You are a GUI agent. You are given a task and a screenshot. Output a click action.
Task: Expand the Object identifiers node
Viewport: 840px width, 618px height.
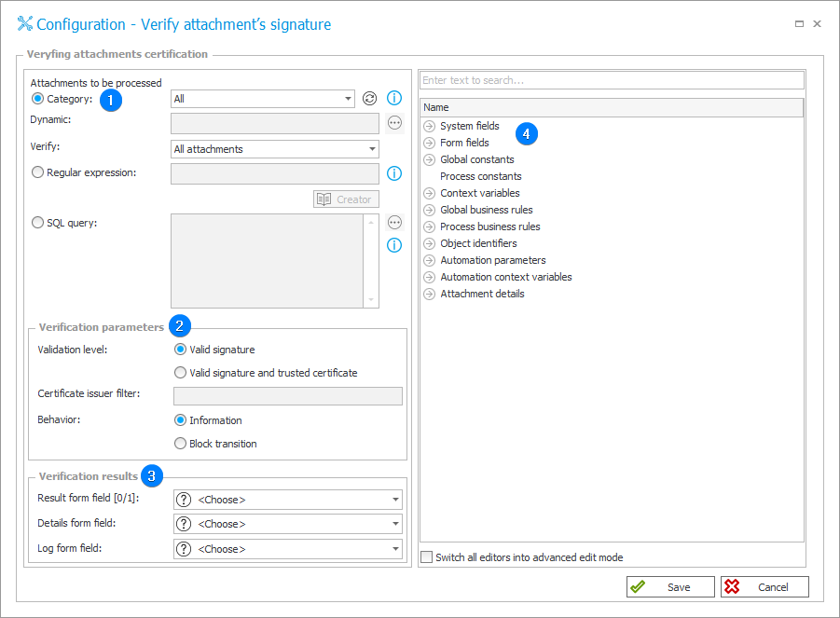click(x=429, y=243)
